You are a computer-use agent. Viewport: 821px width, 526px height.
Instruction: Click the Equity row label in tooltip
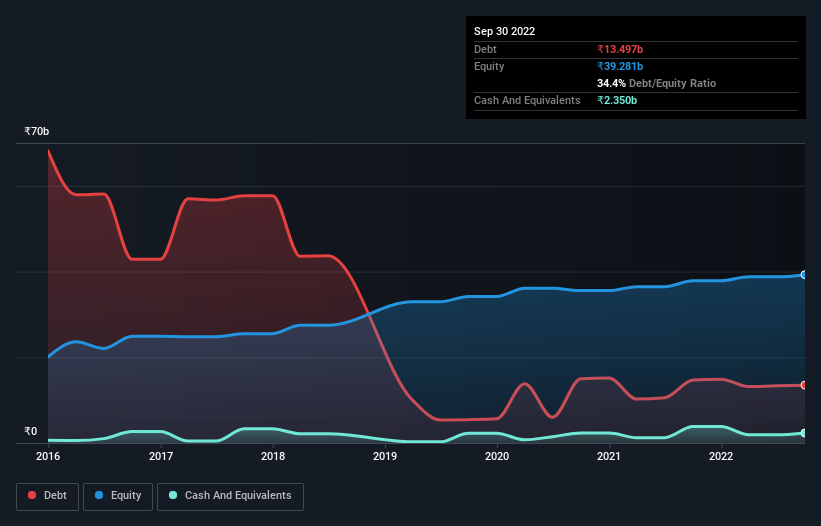point(489,66)
